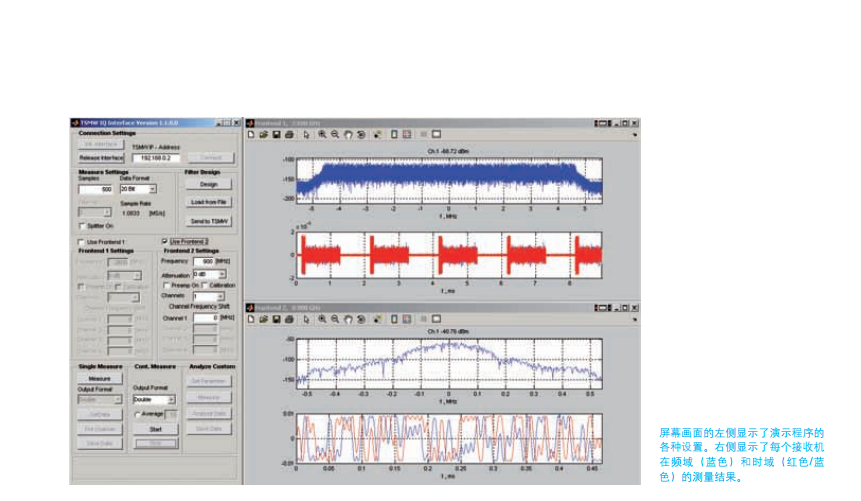861x501 pixels.
Task: Toggle Frontend 2 Calibration checkbox
Action: pyautogui.click(x=205, y=286)
